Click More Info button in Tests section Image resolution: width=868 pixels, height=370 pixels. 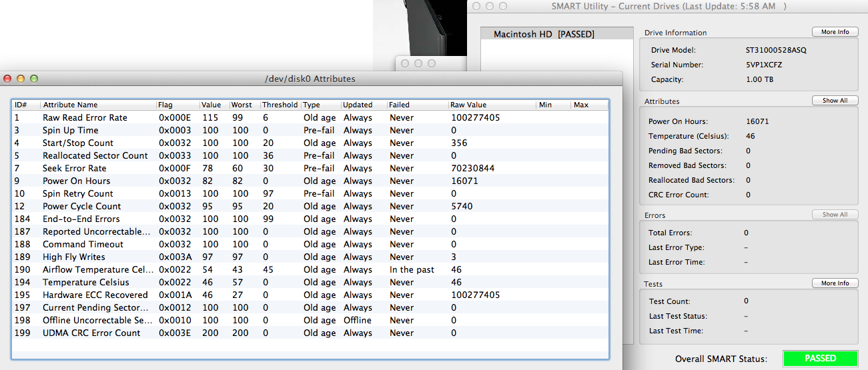[835, 283]
